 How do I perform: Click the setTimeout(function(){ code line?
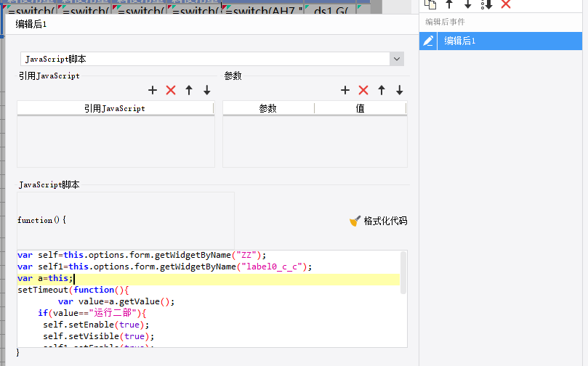pos(73,290)
